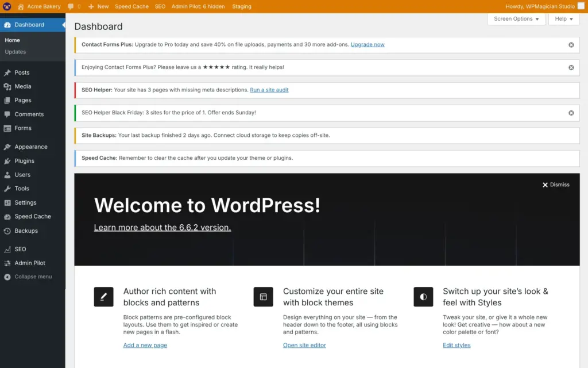Click the Run a site audit link
This screenshot has width=588, height=368.
tap(269, 90)
